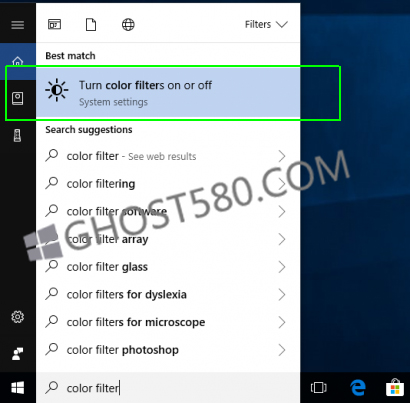The image size is (410, 403).
Task: Open Turn color filters on or off
Action: coord(168,93)
